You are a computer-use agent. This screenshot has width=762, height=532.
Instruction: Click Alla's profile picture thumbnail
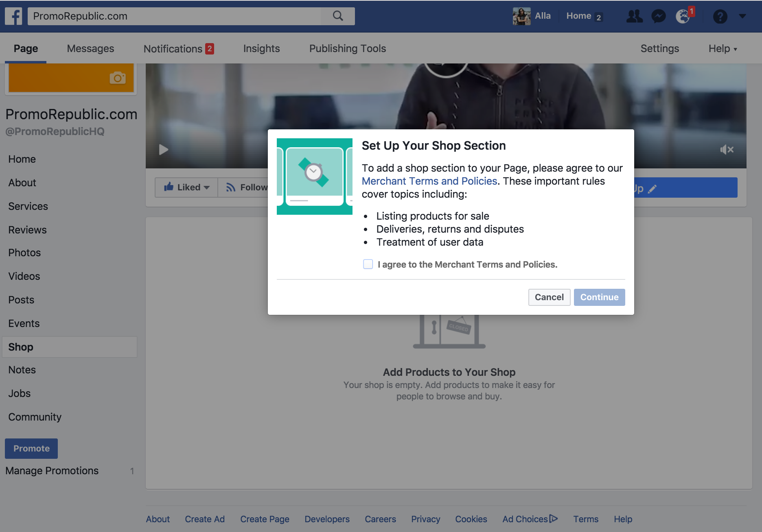521,16
